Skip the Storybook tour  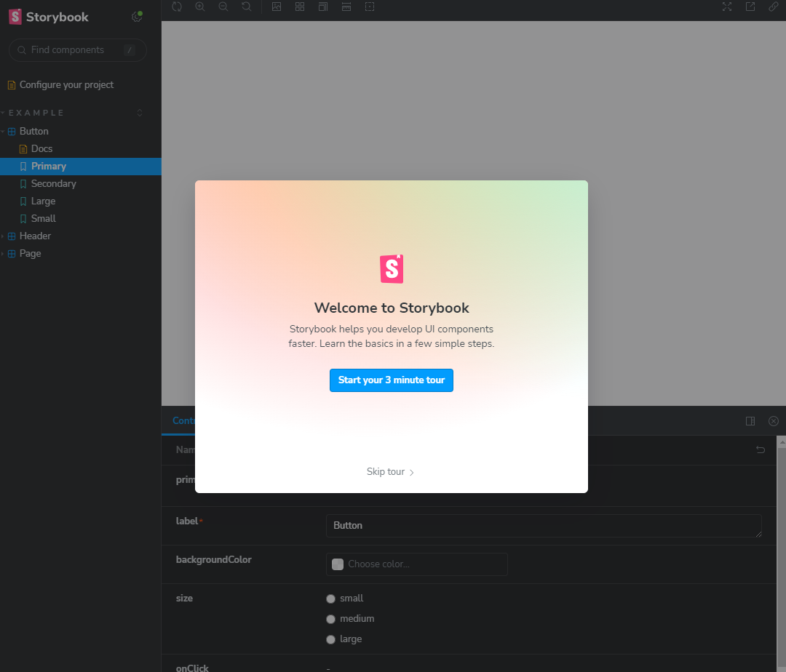coord(391,471)
